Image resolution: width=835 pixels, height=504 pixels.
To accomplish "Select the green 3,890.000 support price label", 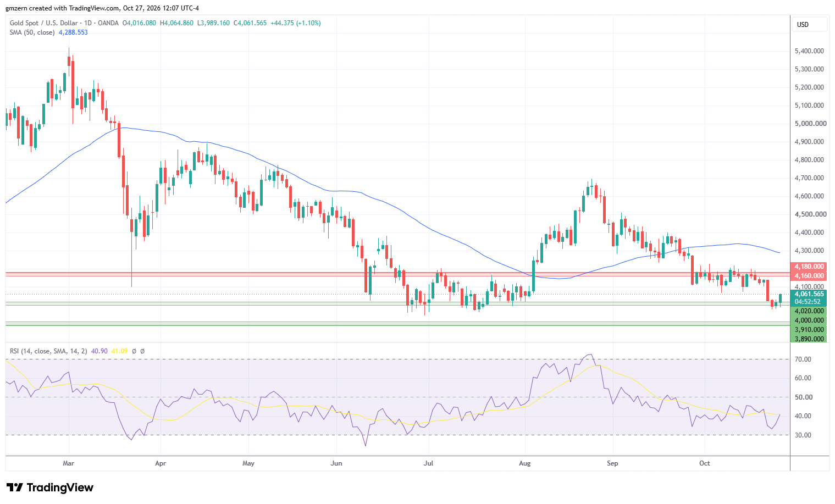I will [x=809, y=339].
